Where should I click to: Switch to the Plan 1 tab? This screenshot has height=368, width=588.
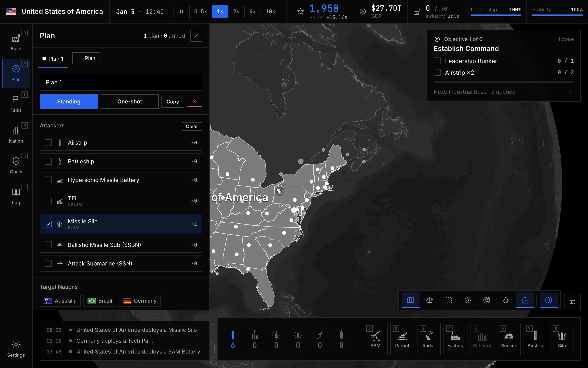tap(53, 59)
